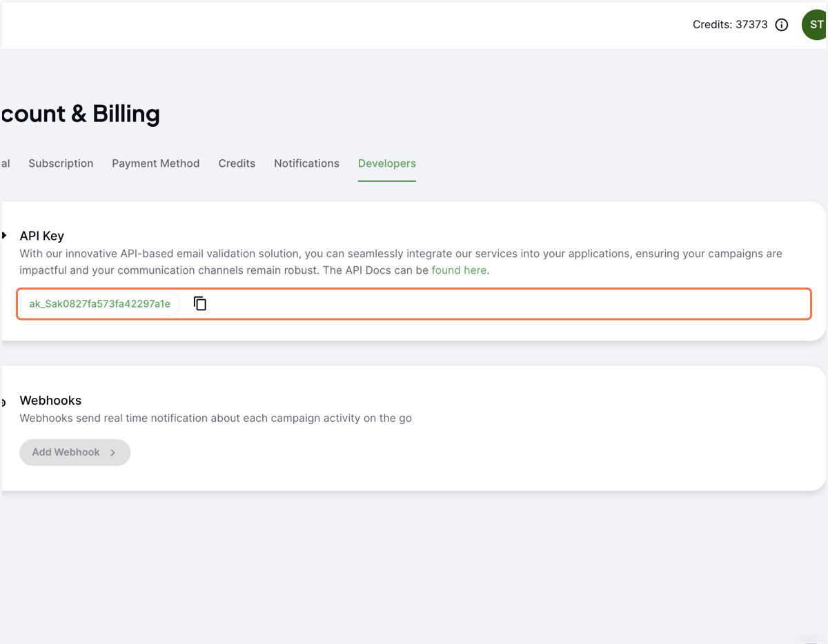This screenshot has width=828, height=644.
Task: Click the API Key section heading
Action: coord(42,236)
